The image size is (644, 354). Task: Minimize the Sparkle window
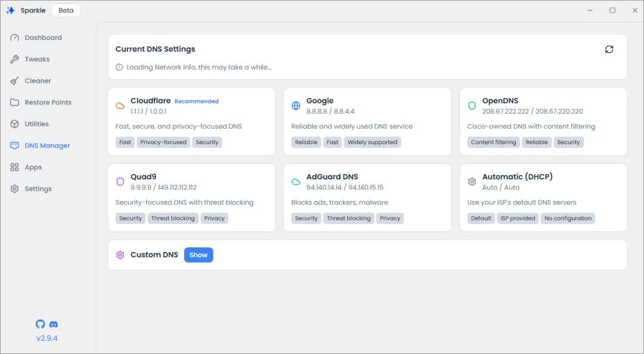590,10
